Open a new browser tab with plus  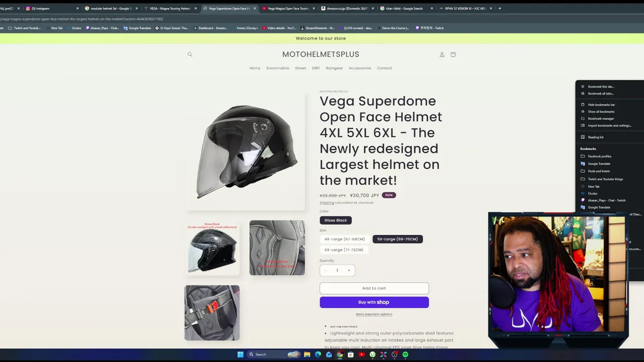[x=499, y=9]
